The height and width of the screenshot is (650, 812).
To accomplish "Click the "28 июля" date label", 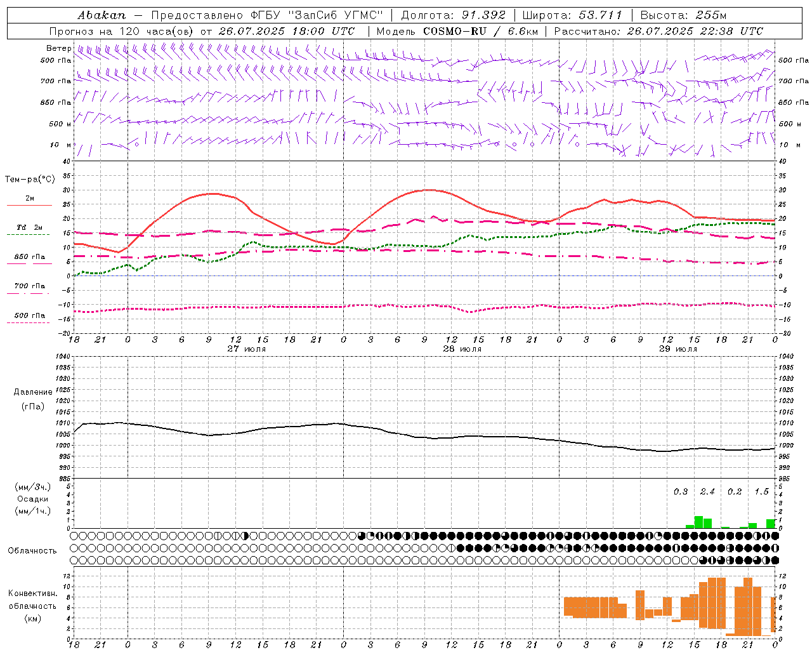I will (x=462, y=349).
